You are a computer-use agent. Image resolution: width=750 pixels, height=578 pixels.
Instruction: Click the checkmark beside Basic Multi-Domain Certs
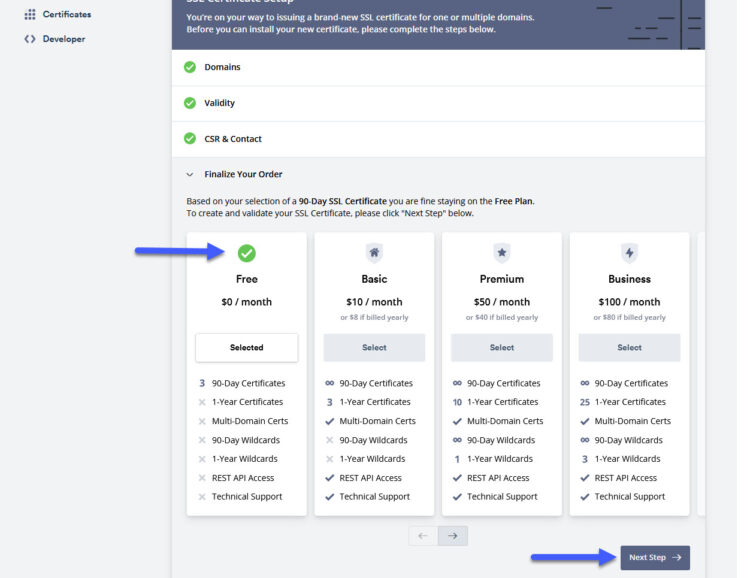pyautogui.click(x=330, y=422)
